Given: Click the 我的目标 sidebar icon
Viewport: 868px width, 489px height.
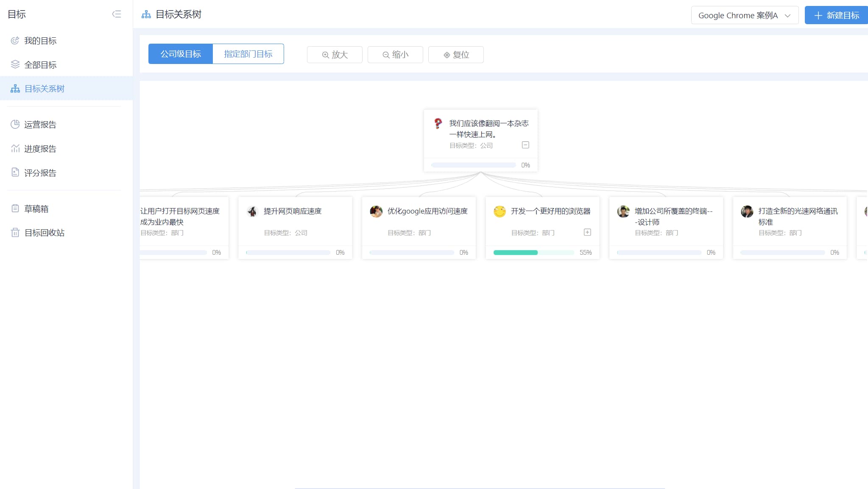Looking at the screenshot, I should coord(15,41).
